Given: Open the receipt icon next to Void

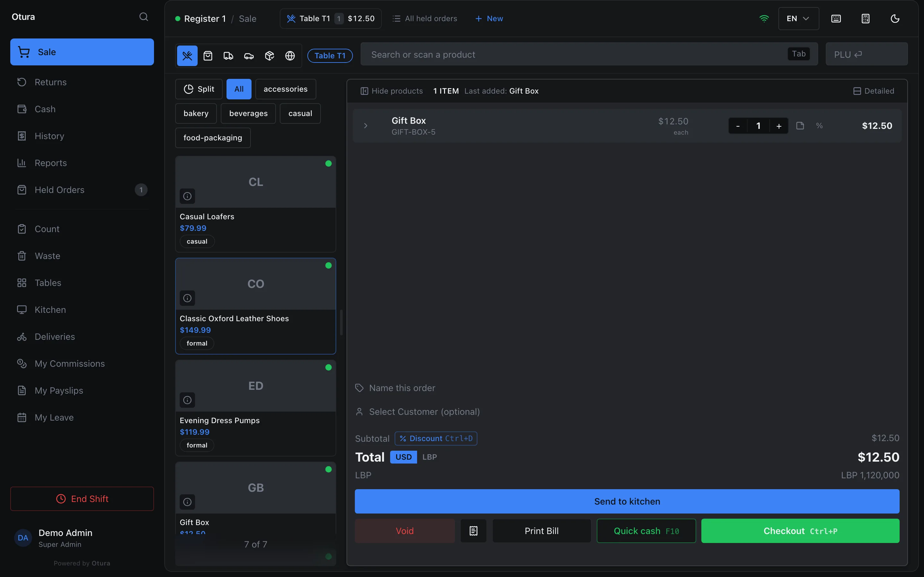Looking at the screenshot, I should coord(474,531).
